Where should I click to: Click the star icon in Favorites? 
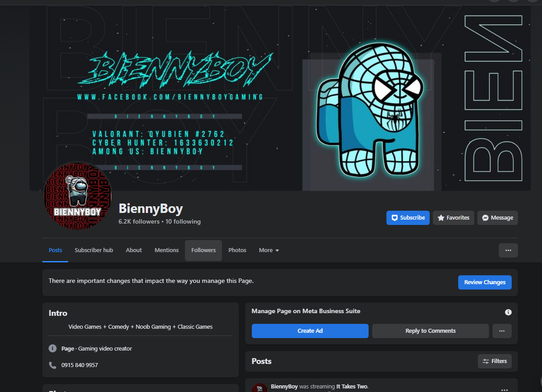point(441,218)
